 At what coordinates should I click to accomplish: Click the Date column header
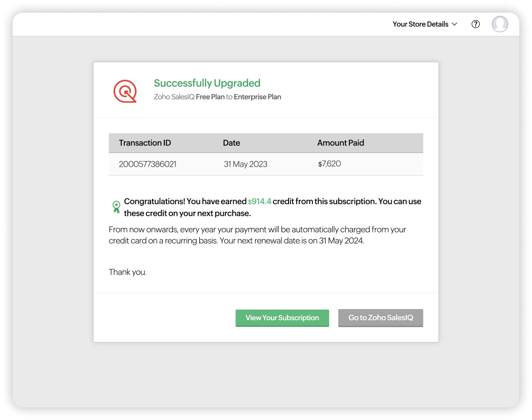tap(231, 143)
